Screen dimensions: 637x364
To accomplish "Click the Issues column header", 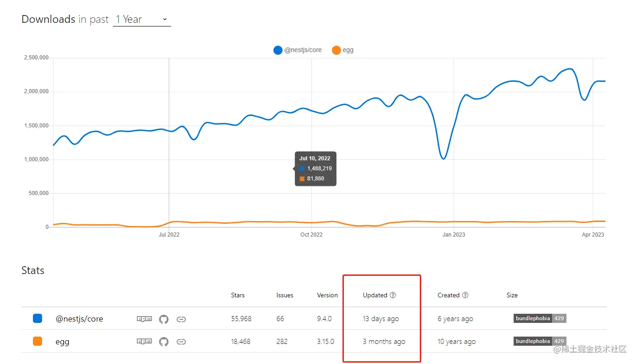I will click(285, 295).
